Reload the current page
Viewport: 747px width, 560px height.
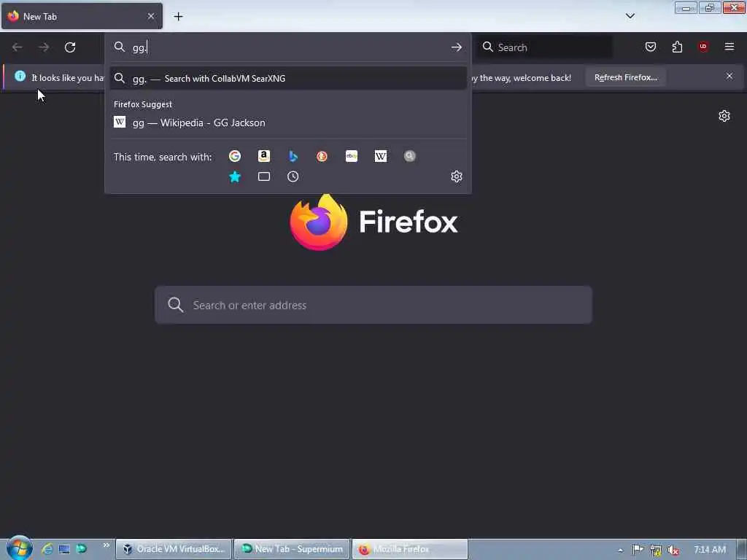pyautogui.click(x=70, y=47)
